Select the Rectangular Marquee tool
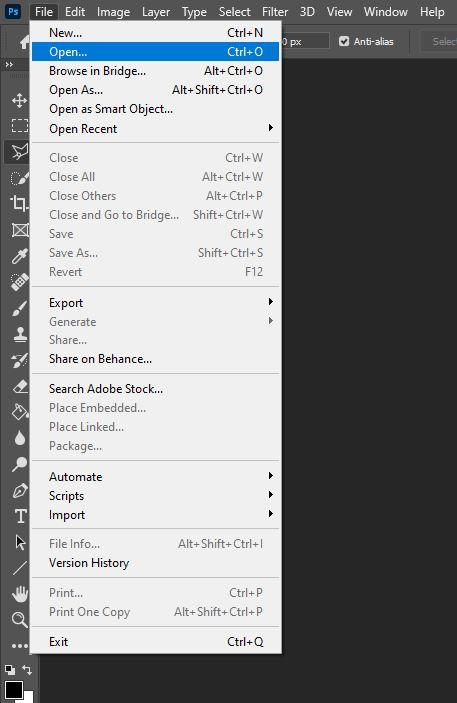Image resolution: width=457 pixels, height=703 pixels. [19, 126]
